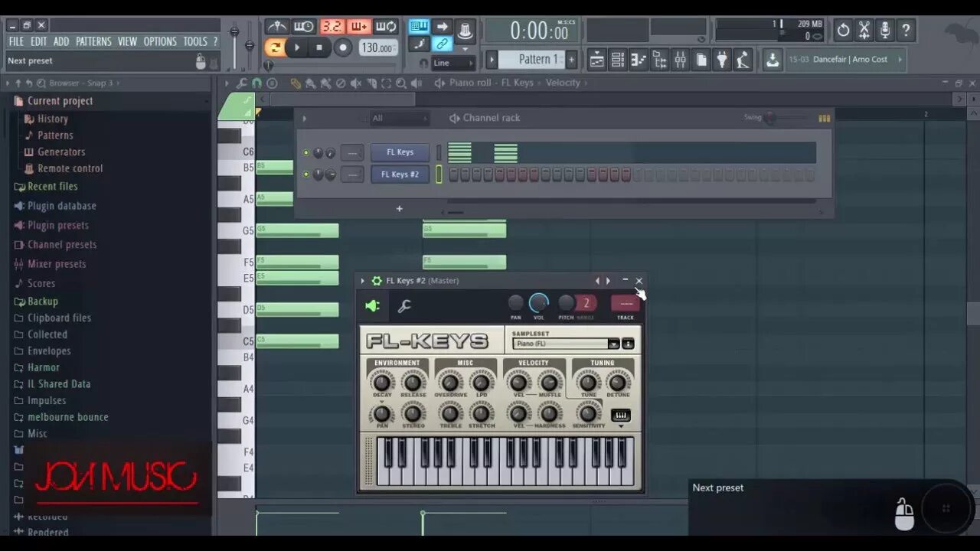Select the FL Keys #2 channel button
The width and height of the screenshot is (980, 551).
tap(400, 174)
